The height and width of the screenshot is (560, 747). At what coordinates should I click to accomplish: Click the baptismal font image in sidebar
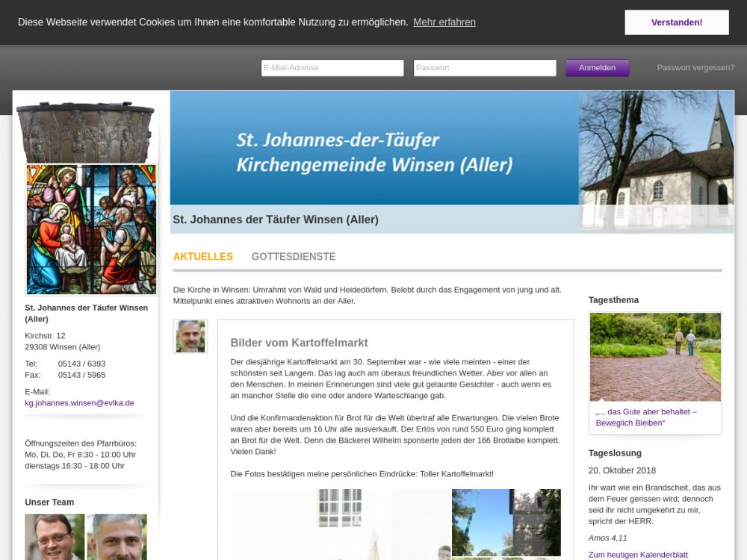(x=85, y=132)
